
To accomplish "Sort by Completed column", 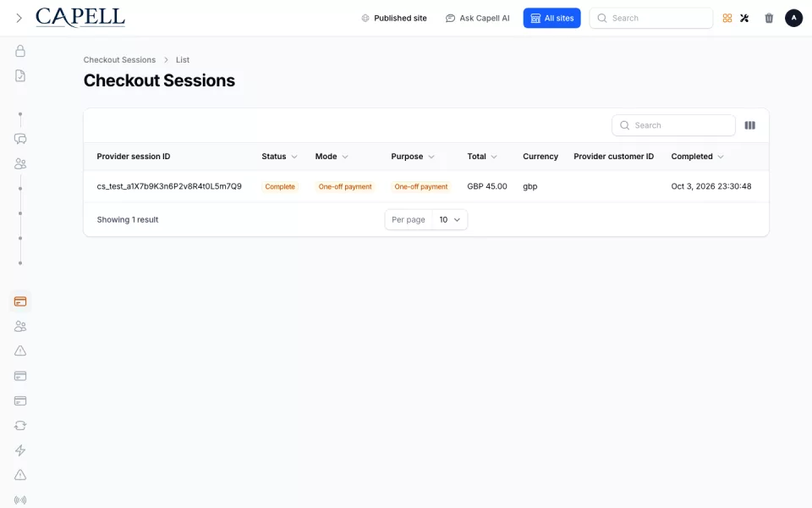I will pyautogui.click(x=697, y=157).
